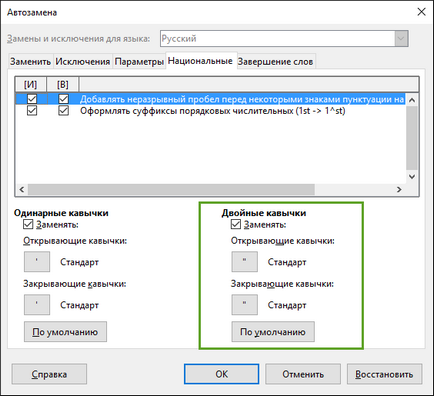
Task: Click the list scroll down arrow
Action: point(412,177)
